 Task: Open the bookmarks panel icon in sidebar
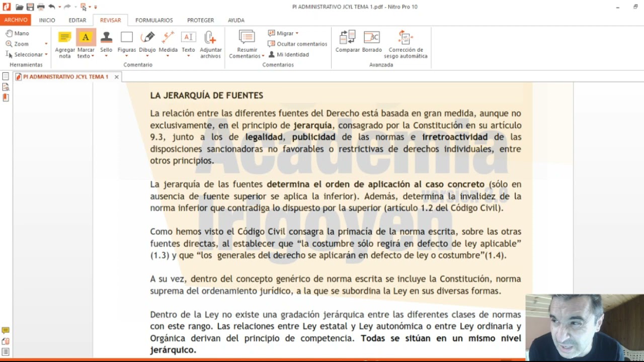[x=6, y=98]
